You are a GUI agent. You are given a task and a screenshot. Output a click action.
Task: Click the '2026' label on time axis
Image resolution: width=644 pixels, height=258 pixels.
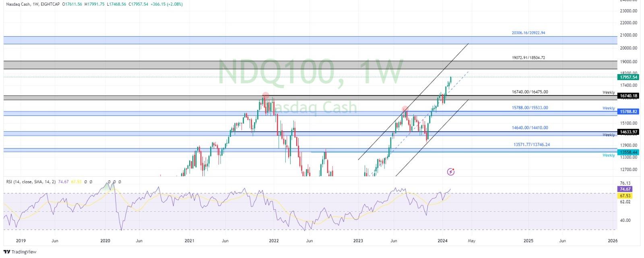click(x=612, y=241)
